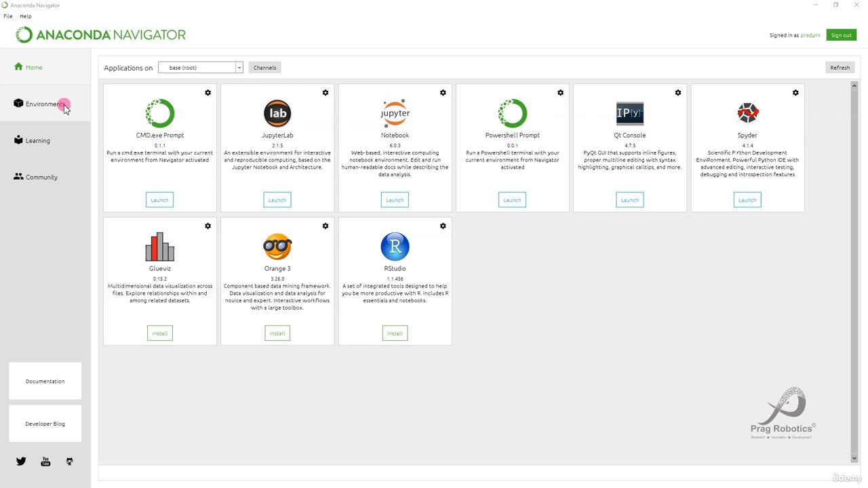This screenshot has width=868, height=488.
Task: Launch Spyder
Action: (x=747, y=200)
